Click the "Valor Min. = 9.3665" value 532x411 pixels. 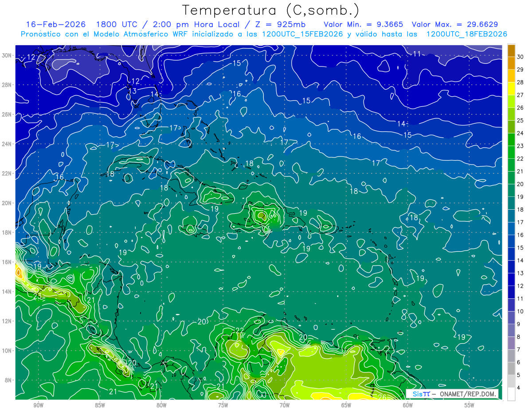coord(363,24)
